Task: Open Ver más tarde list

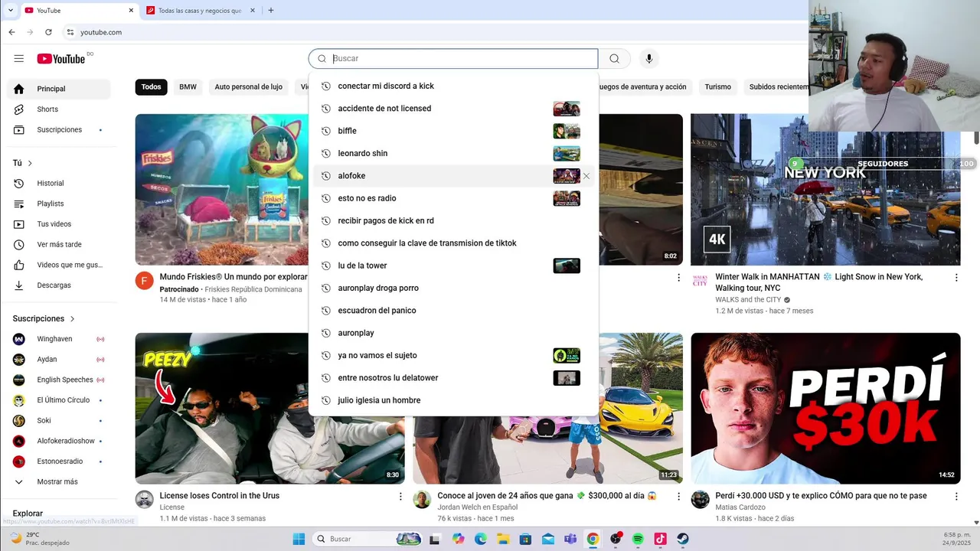Action: pyautogui.click(x=58, y=245)
